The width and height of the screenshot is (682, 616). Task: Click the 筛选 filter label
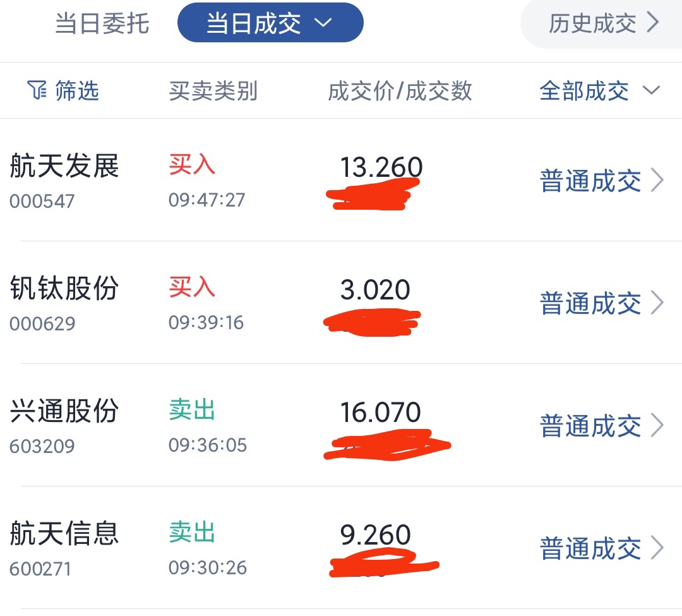point(77,91)
